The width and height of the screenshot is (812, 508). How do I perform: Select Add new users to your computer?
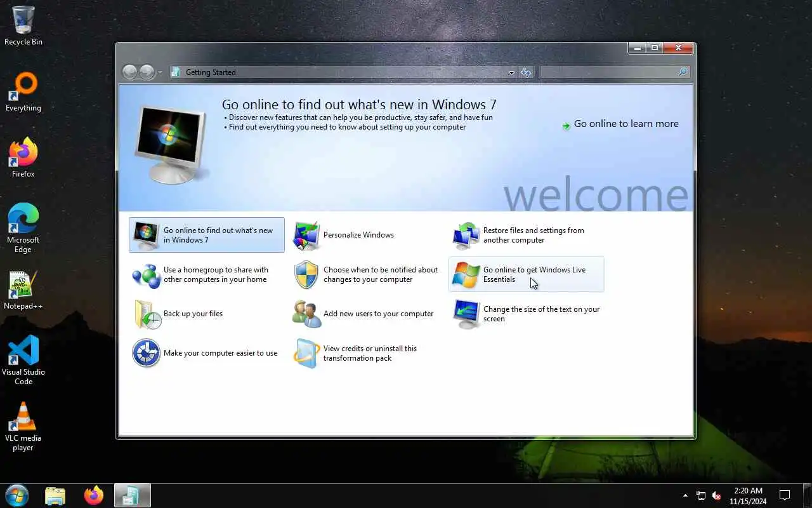click(378, 314)
